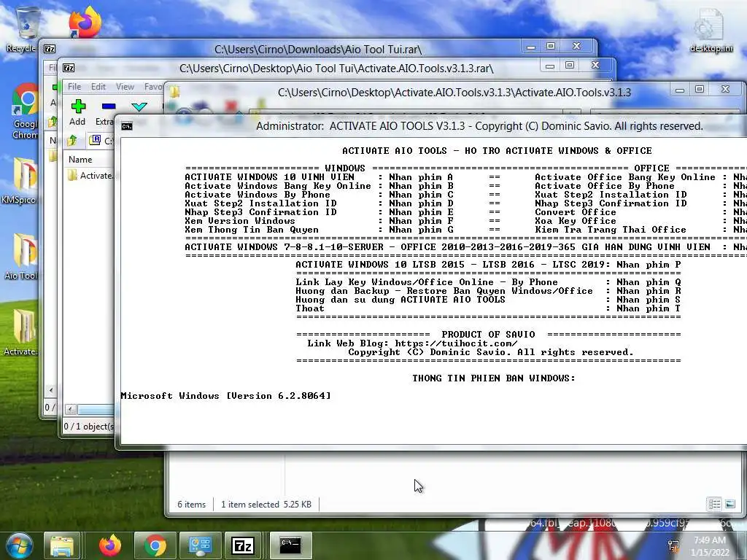Click 'ACTIVATE WINDOWS 10 VINH VIEN' line
This screenshot has height=560, width=747.
270,177
